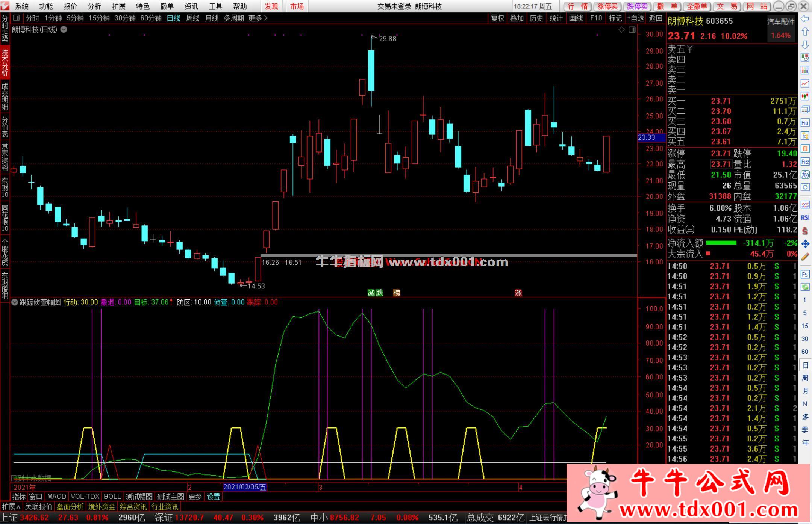Open the 工具 menu

coord(215,6)
